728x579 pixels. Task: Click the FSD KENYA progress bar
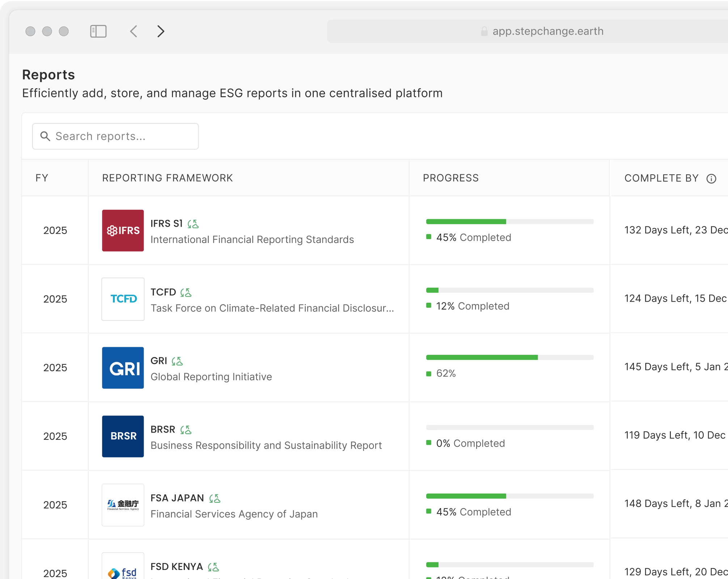click(510, 565)
